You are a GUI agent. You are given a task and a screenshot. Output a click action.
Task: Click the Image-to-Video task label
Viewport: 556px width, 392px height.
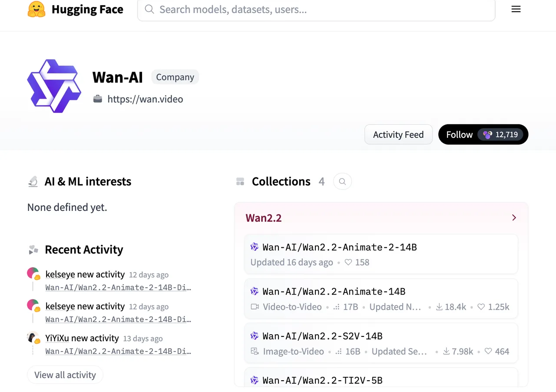294,351
